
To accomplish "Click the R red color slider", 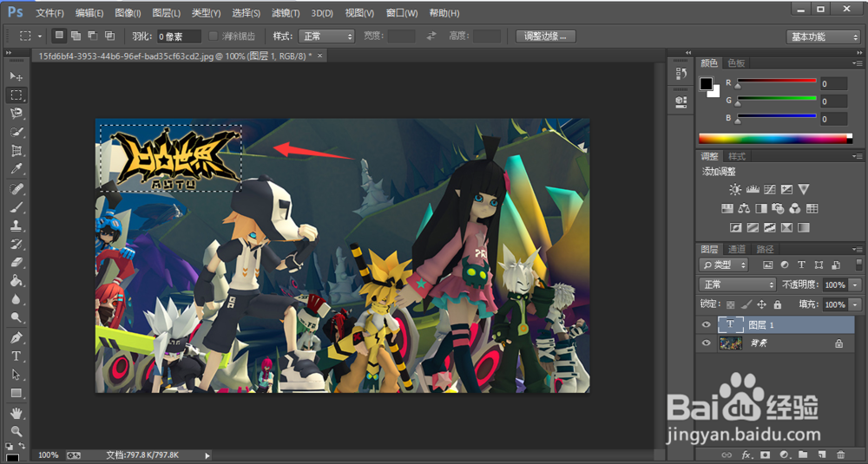I will click(x=776, y=82).
